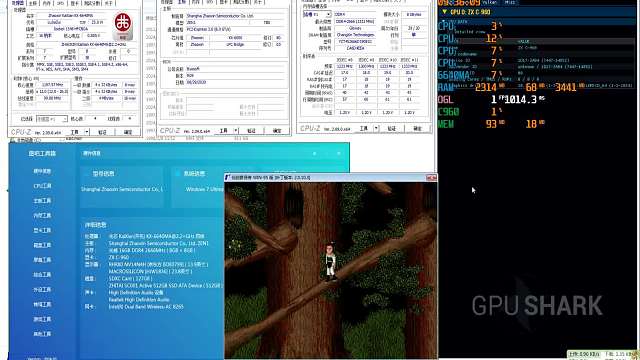The width and height of the screenshot is (640, 360).
Task: Select 游戏工具 game tools in toolbox sidebar
Action: click(x=42, y=319)
